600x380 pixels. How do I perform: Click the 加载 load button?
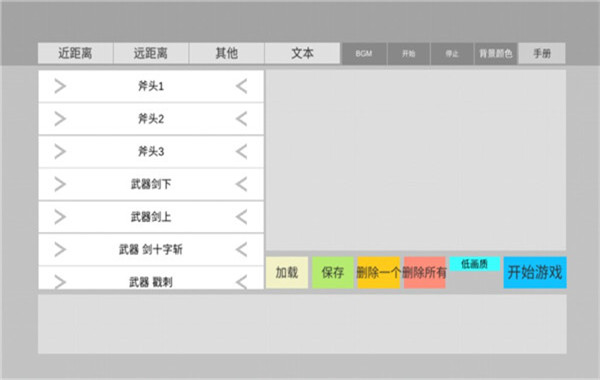(287, 272)
